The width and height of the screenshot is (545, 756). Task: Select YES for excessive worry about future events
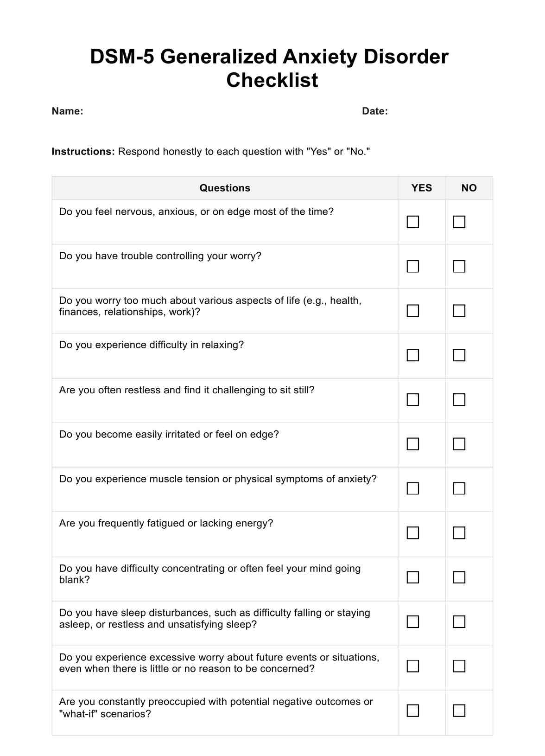coord(412,666)
